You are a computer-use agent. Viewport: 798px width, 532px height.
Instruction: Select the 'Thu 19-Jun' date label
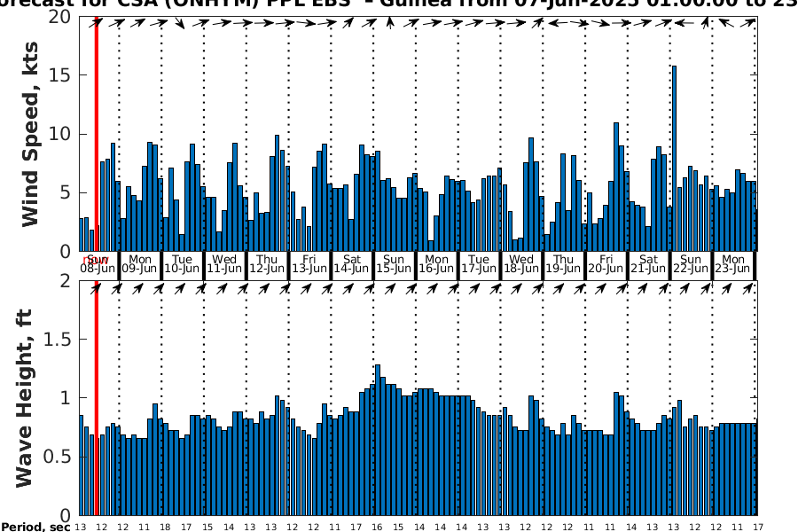pyautogui.click(x=563, y=264)
